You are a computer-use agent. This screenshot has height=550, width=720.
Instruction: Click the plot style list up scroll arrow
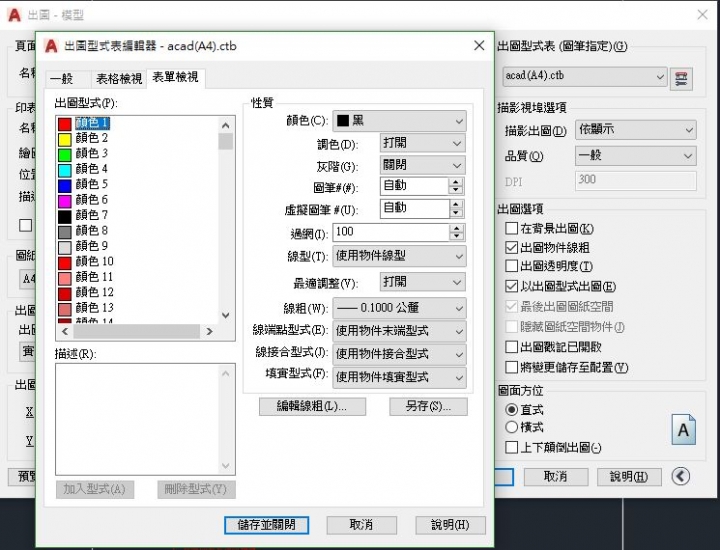point(225,125)
